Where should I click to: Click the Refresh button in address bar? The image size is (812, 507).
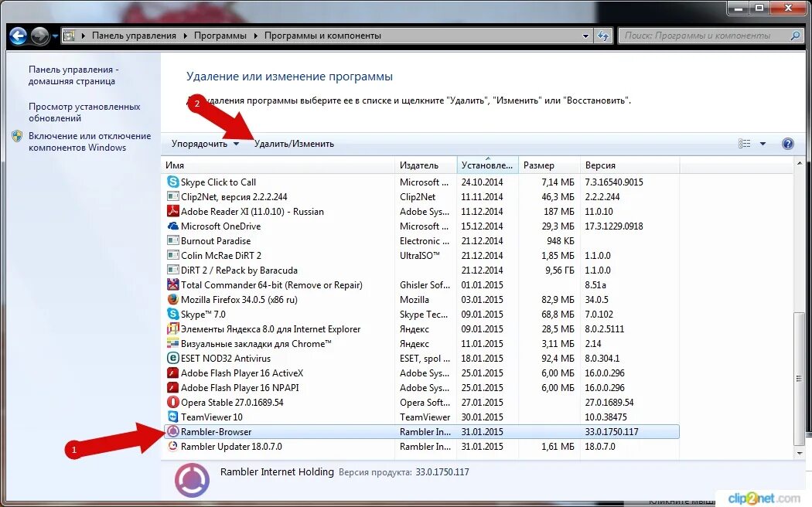pyautogui.click(x=603, y=36)
